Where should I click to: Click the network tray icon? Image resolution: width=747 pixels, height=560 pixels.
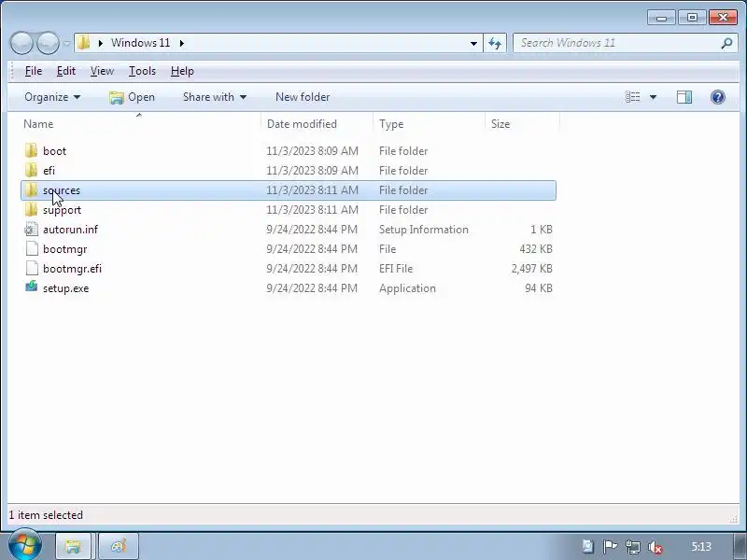633,547
